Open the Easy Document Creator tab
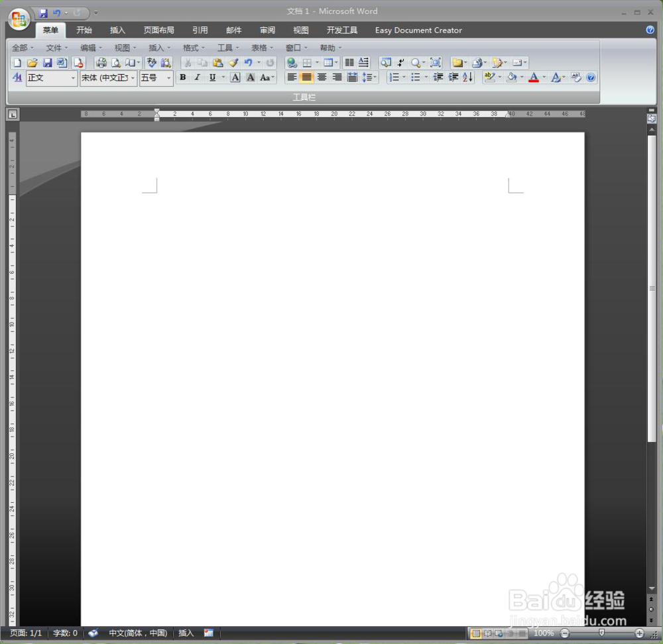 point(418,30)
